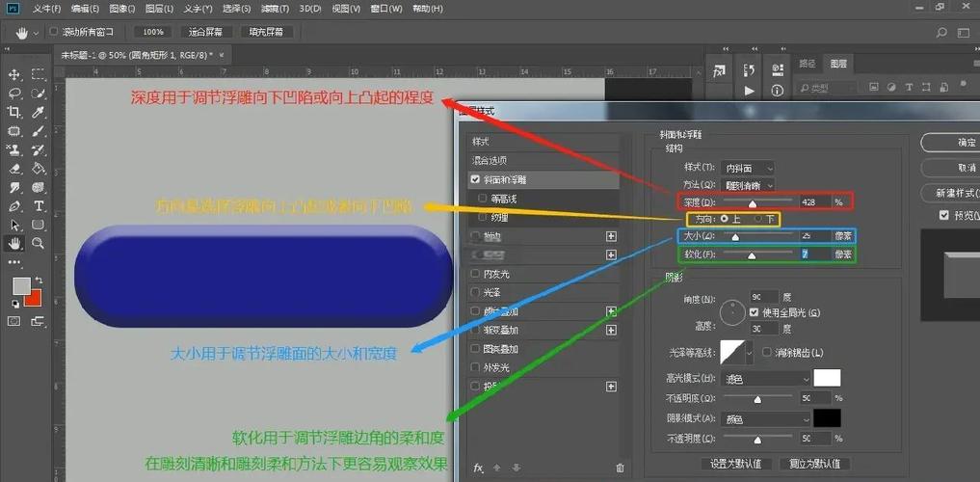The height and width of the screenshot is (482, 980).
Task: Select the Horizontal Type tool
Action: coord(39,206)
